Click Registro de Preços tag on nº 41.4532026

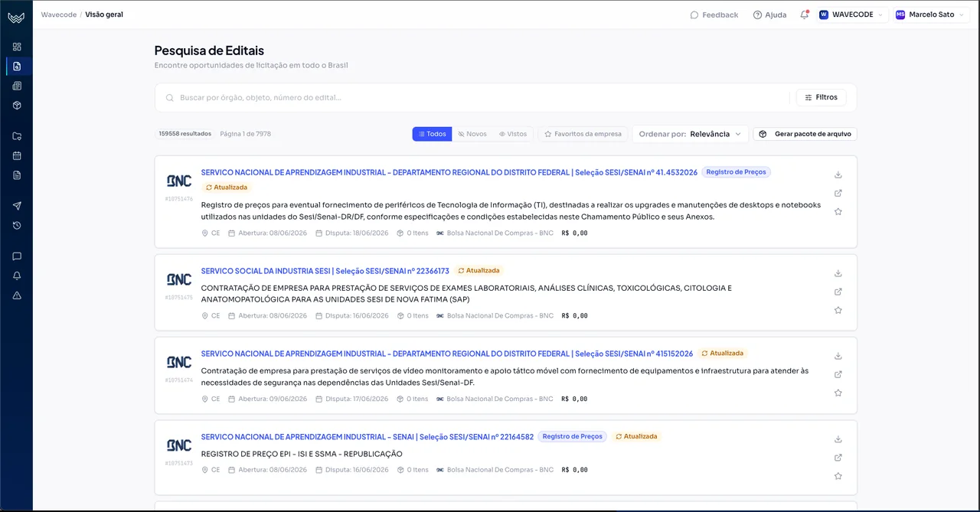point(737,172)
